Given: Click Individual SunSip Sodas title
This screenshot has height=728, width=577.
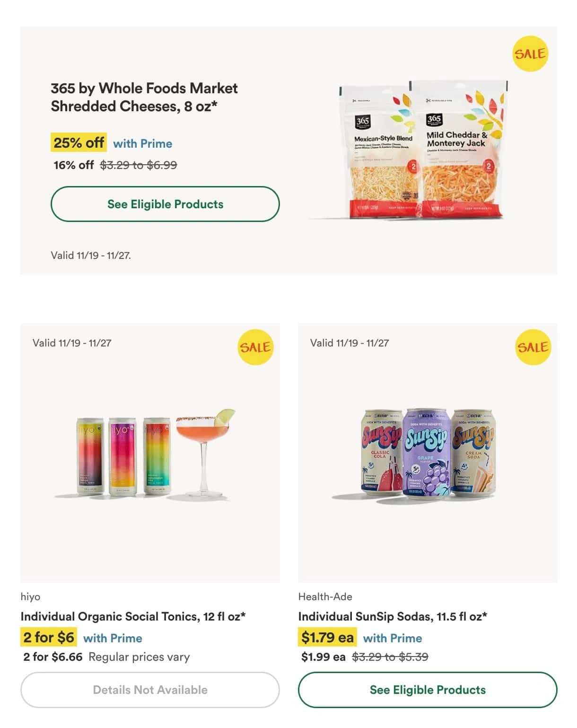Looking at the screenshot, I should coord(393,616).
